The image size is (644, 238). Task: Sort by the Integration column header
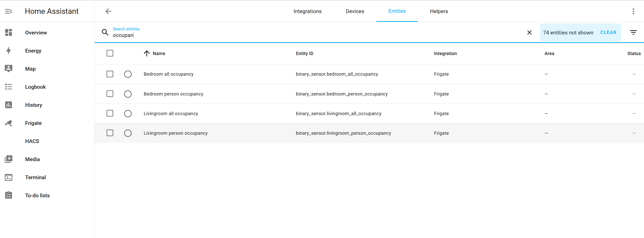(x=445, y=54)
